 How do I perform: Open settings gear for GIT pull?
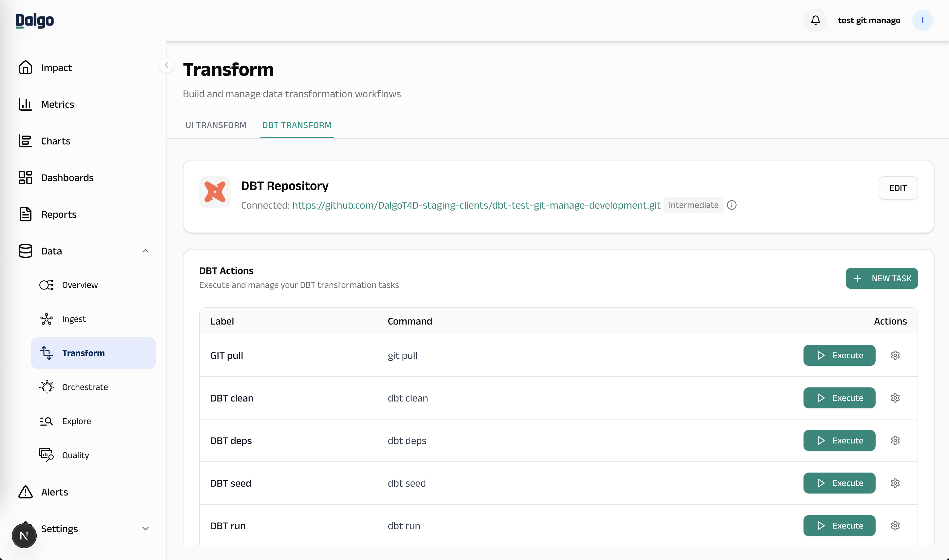pyautogui.click(x=895, y=355)
